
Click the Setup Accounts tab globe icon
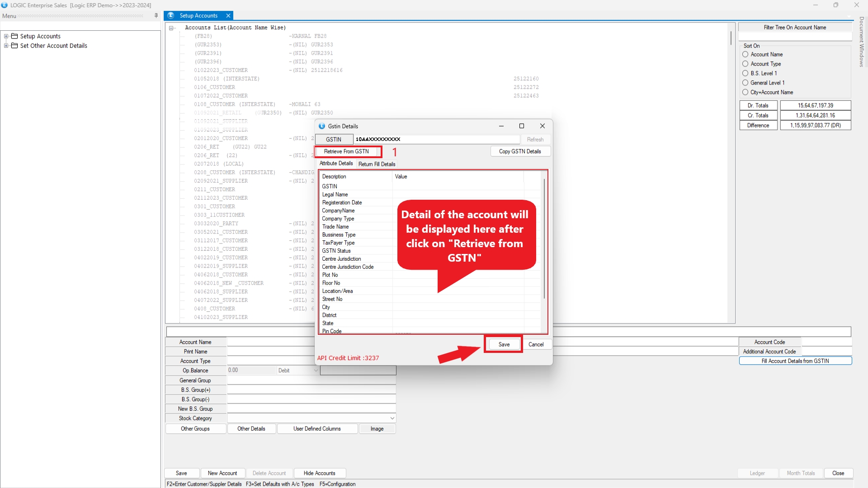click(x=171, y=16)
